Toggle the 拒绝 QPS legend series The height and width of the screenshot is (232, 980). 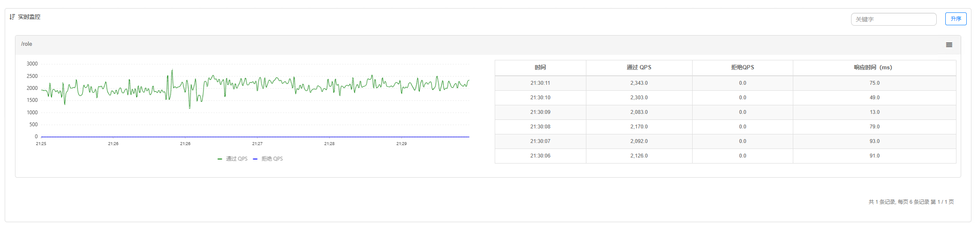tap(268, 159)
